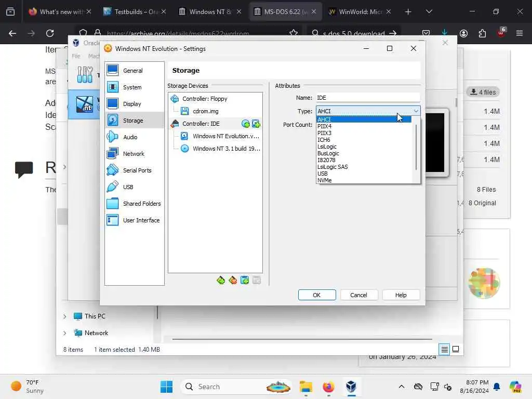This screenshot has height=399, width=532.
Task: Click taskbar Search box
Action: pyautogui.click(x=236, y=387)
